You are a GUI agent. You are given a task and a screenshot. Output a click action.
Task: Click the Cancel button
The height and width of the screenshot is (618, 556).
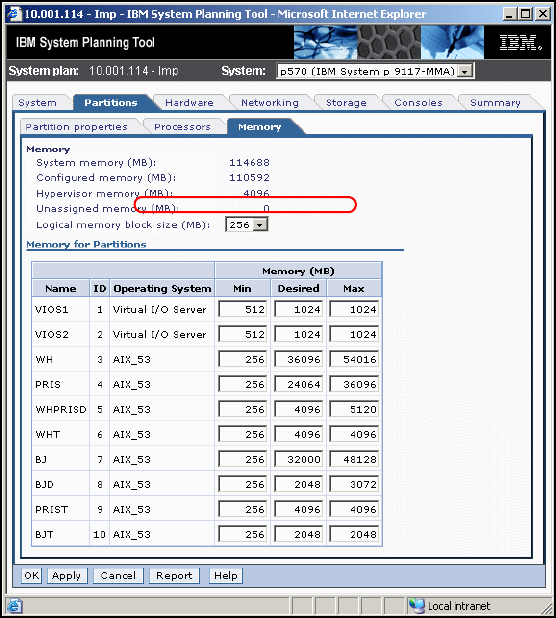coord(118,575)
